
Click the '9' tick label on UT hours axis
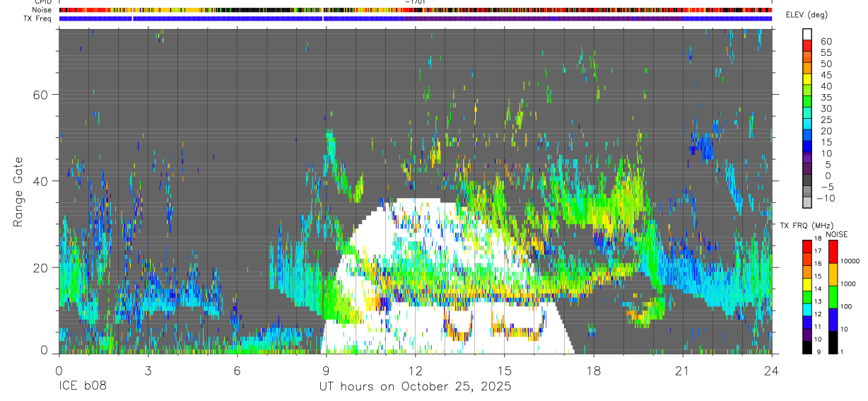pyautogui.click(x=327, y=370)
